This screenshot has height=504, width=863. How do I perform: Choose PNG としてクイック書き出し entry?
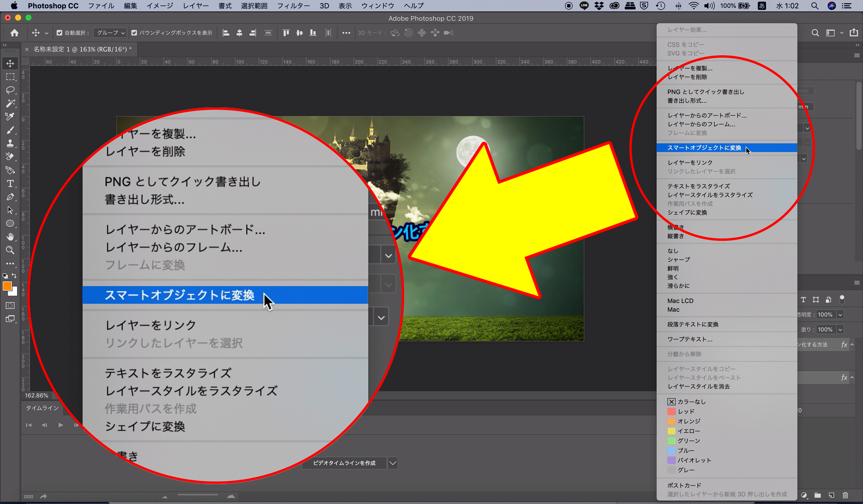(x=727, y=92)
